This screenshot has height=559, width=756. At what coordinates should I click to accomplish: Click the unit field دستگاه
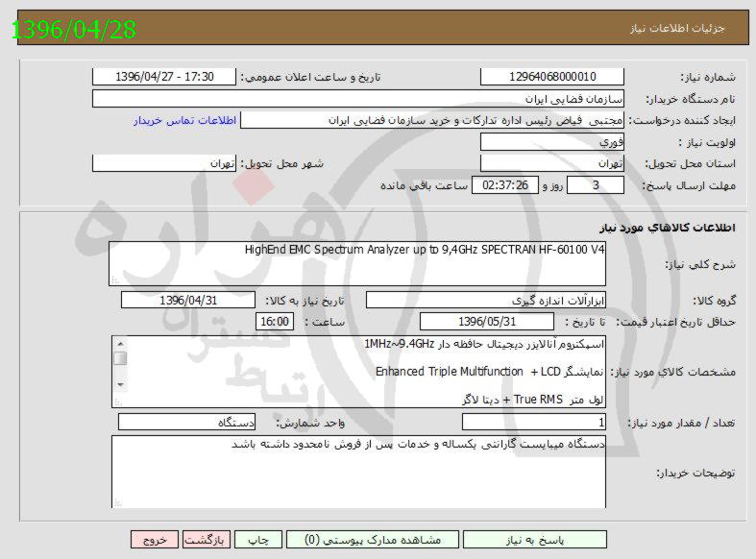coord(186,423)
